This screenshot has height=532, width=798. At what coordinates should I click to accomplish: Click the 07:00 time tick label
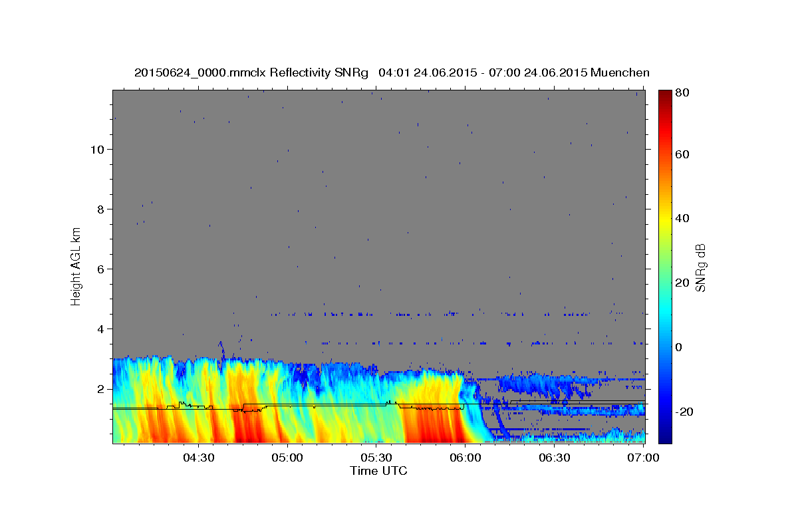pos(644,458)
